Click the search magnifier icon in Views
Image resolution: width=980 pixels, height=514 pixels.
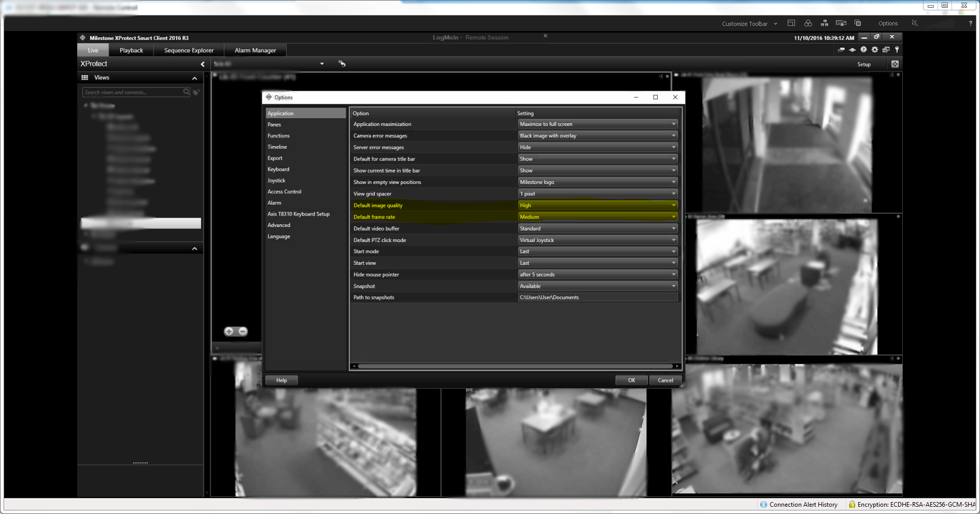[186, 92]
